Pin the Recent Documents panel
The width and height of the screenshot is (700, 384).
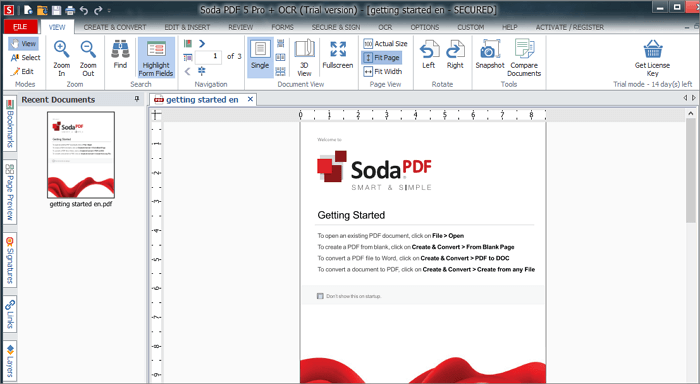click(137, 99)
